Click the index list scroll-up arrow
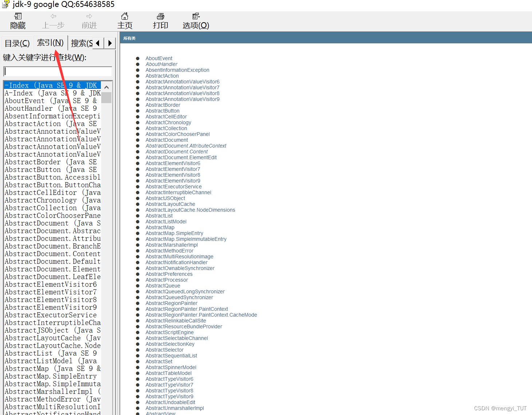 (106, 87)
